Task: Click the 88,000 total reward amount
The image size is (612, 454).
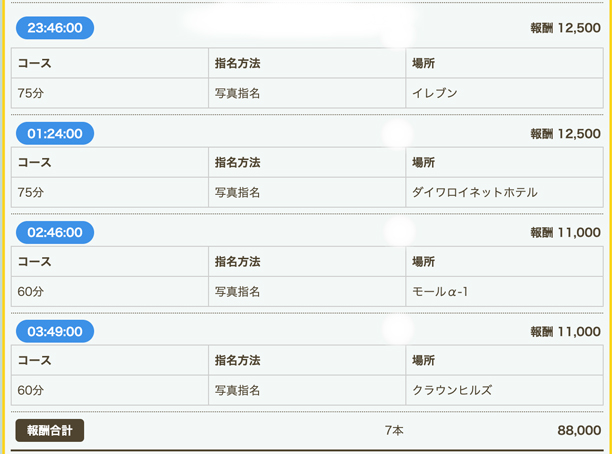Action: [x=579, y=431]
